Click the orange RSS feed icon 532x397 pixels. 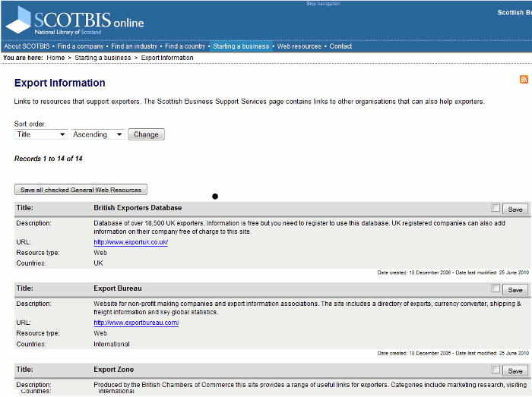click(524, 79)
